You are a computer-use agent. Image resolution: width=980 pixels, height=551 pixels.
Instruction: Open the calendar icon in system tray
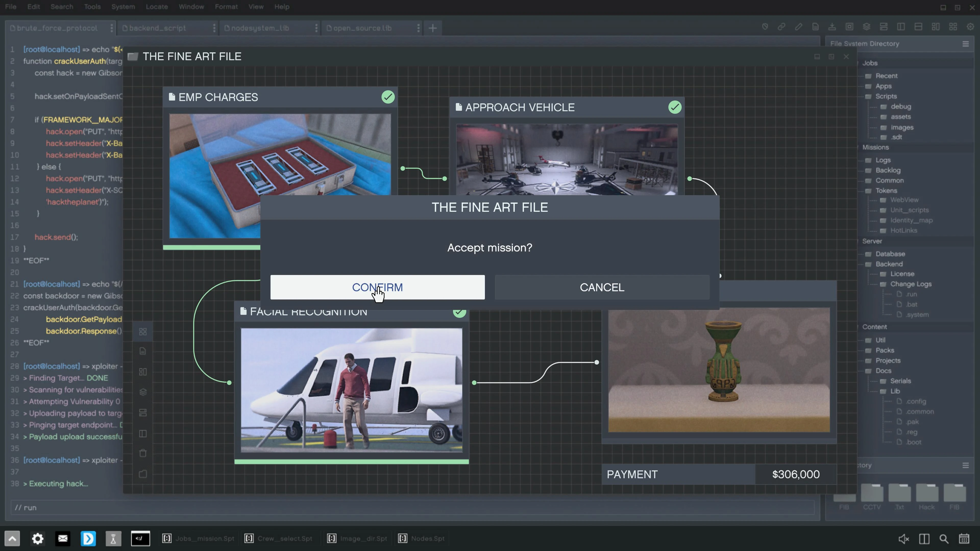[x=964, y=539]
